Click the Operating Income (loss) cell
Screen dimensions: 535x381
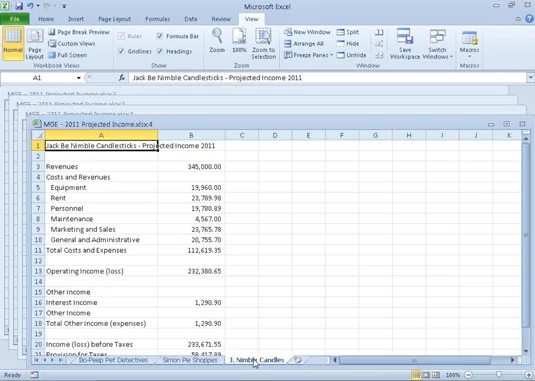point(101,271)
